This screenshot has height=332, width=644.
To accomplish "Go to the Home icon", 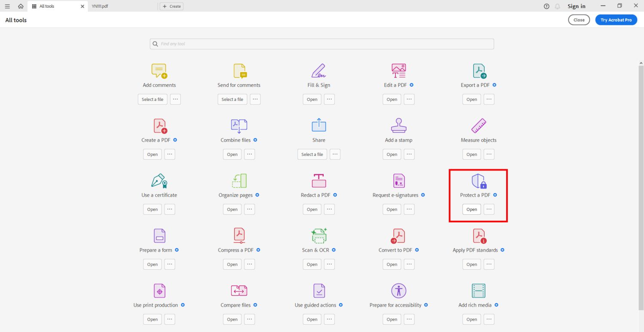I will pyautogui.click(x=21, y=6).
